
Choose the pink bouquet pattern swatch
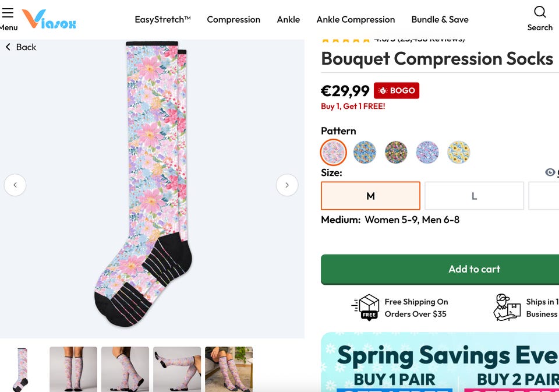(334, 153)
